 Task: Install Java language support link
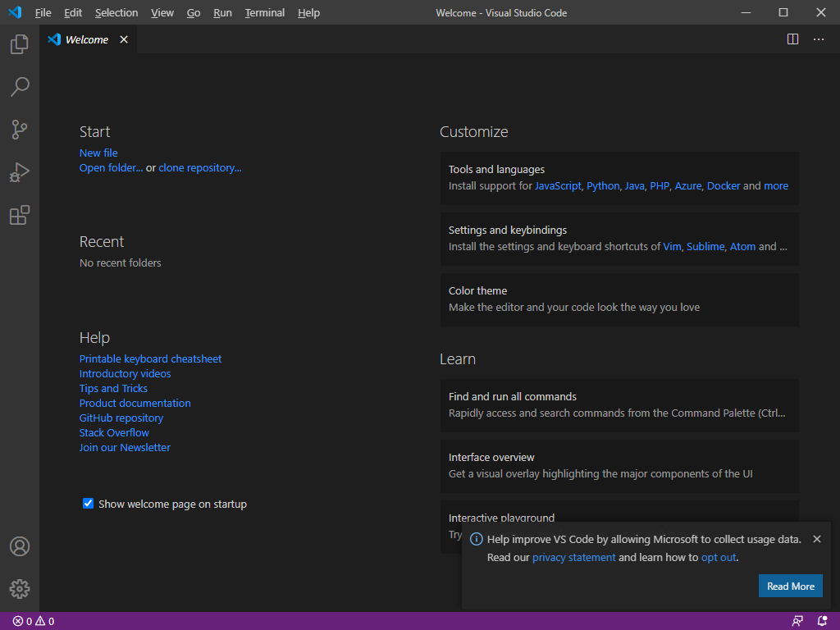point(634,186)
